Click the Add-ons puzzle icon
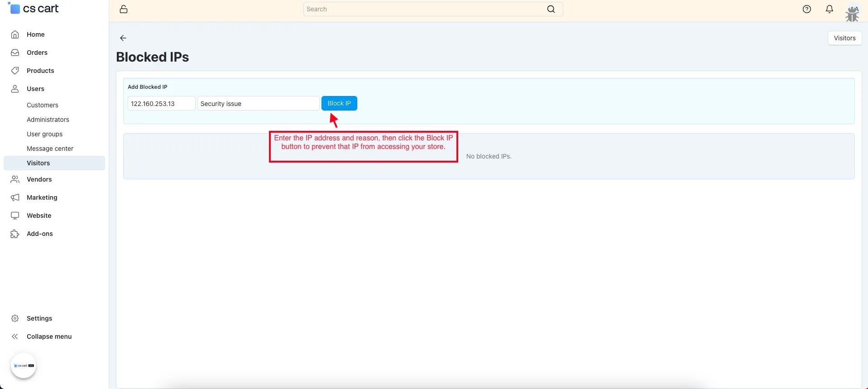Image resolution: width=868 pixels, height=389 pixels. pos(15,234)
